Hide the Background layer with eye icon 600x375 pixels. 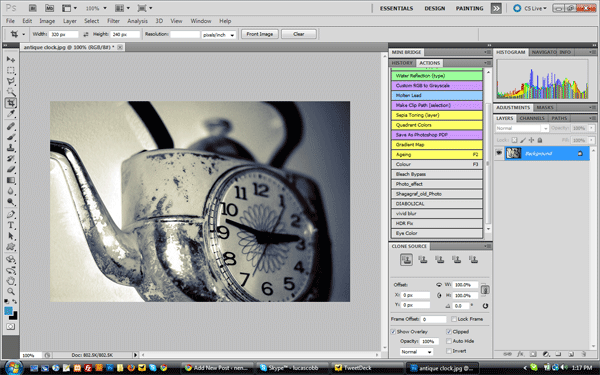499,153
